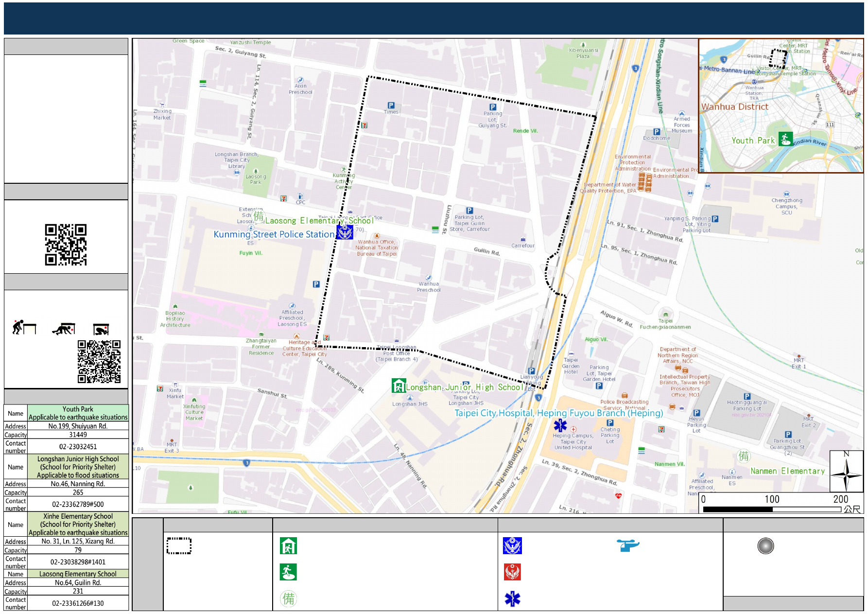
Task: Click the QR code below the earthquake pose icons
Action: click(x=99, y=362)
